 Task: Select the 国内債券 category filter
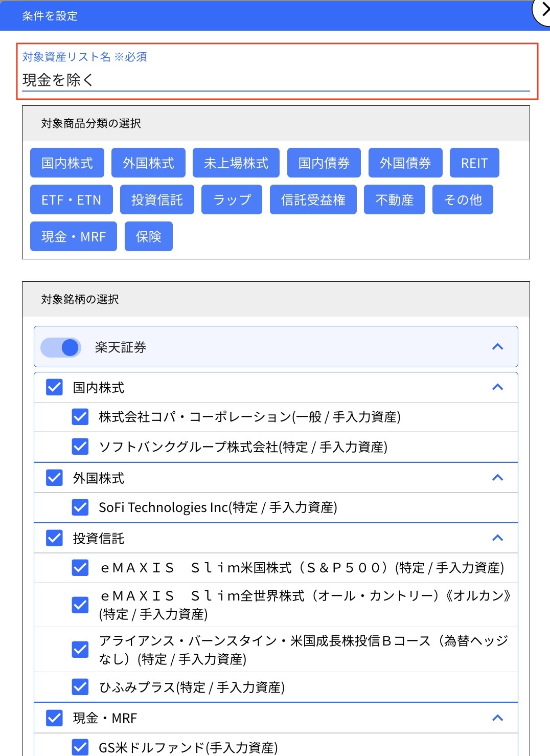(x=324, y=163)
